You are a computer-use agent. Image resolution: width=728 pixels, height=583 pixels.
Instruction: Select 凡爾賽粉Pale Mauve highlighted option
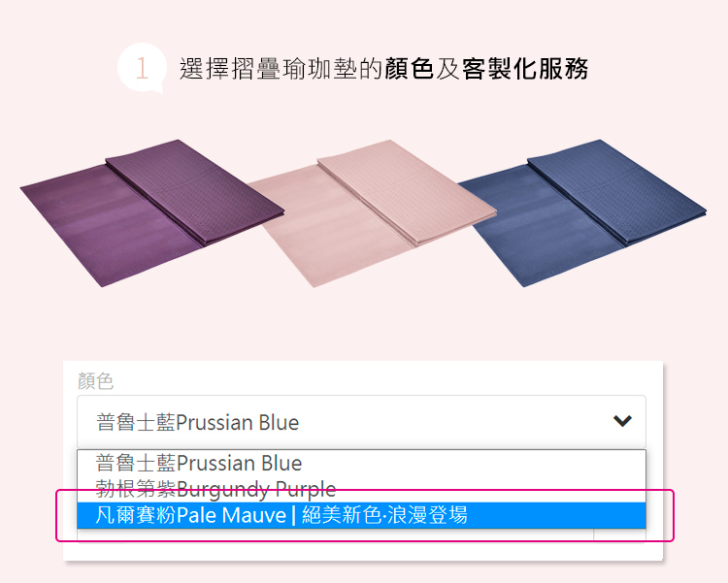point(361,515)
